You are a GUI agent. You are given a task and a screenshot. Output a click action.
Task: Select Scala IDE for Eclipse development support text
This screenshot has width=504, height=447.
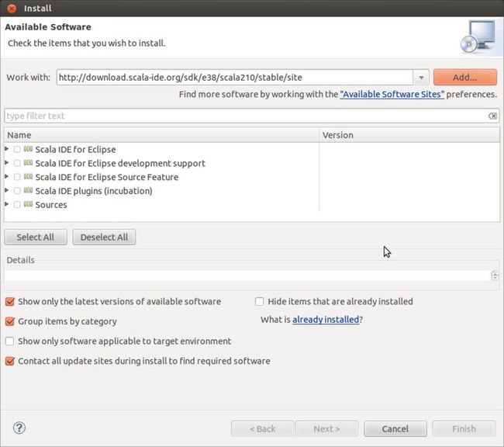coord(120,163)
